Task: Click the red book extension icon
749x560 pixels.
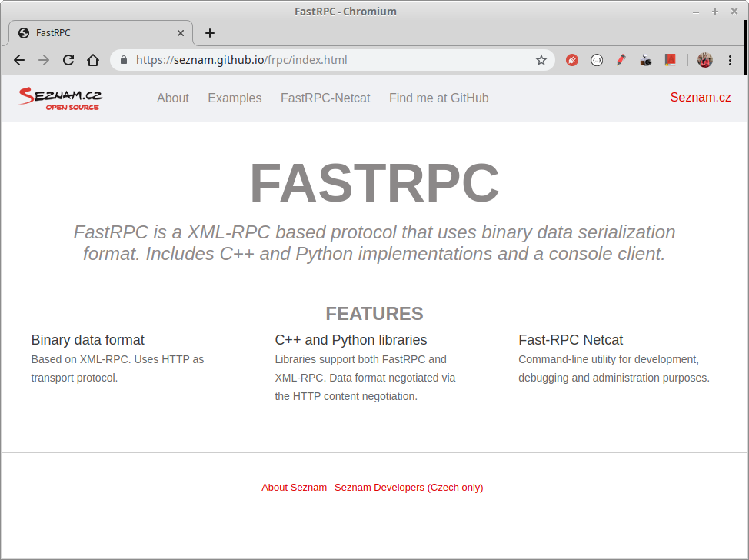Action: click(671, 60)
